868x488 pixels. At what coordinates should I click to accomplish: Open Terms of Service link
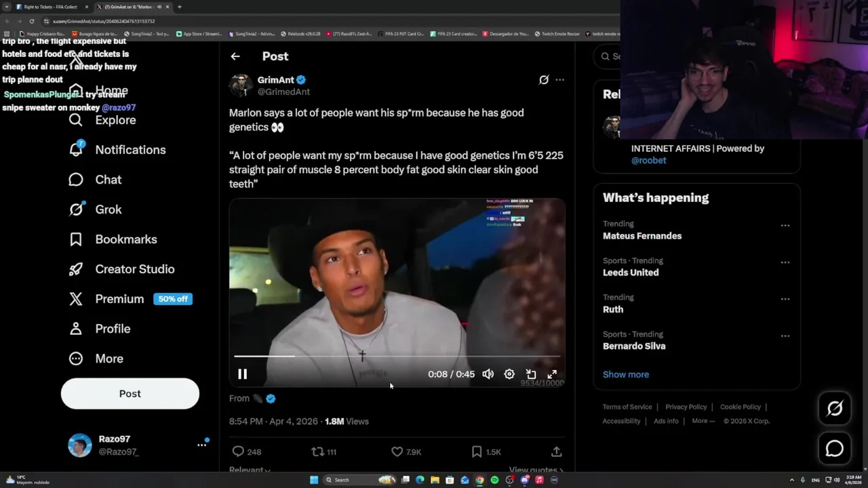click(x=627, y=407)
